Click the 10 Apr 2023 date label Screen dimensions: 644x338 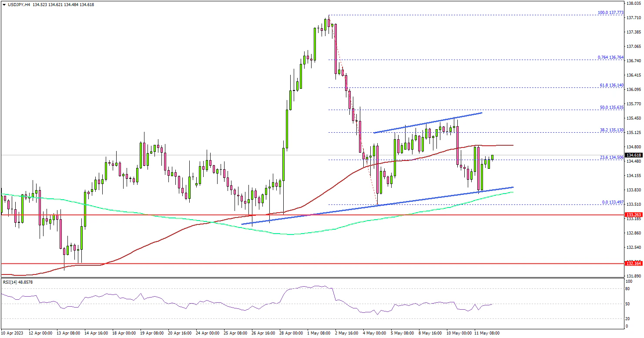click(x=13, y=333)
